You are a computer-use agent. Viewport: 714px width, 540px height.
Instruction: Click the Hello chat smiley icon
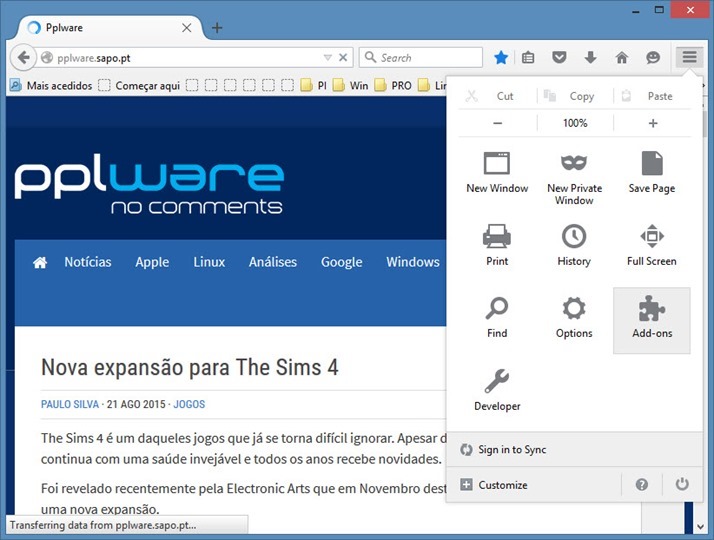(x=653, y=57)
